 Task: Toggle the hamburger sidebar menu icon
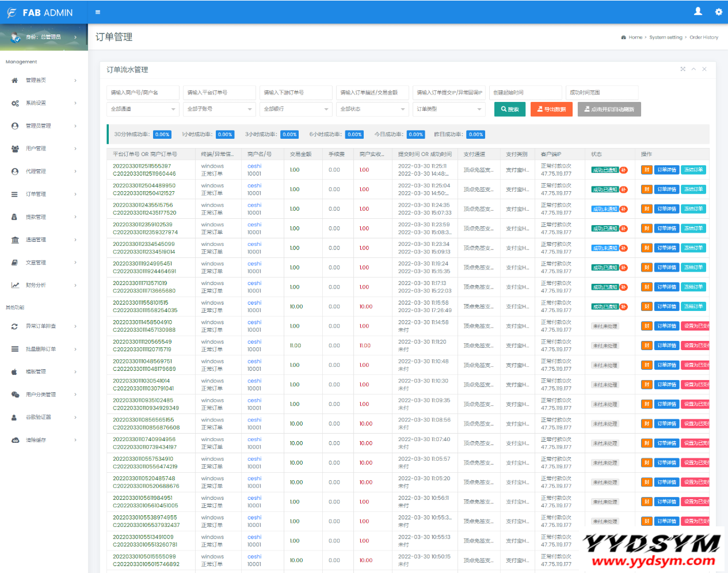(x=98, y=12)
